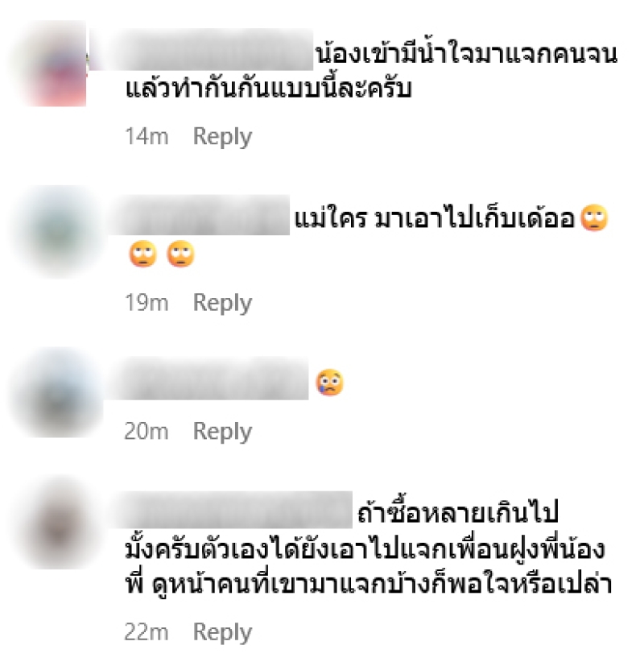Open the blurred username on the 22m comment
644x662 pixels.
[230, 510]
